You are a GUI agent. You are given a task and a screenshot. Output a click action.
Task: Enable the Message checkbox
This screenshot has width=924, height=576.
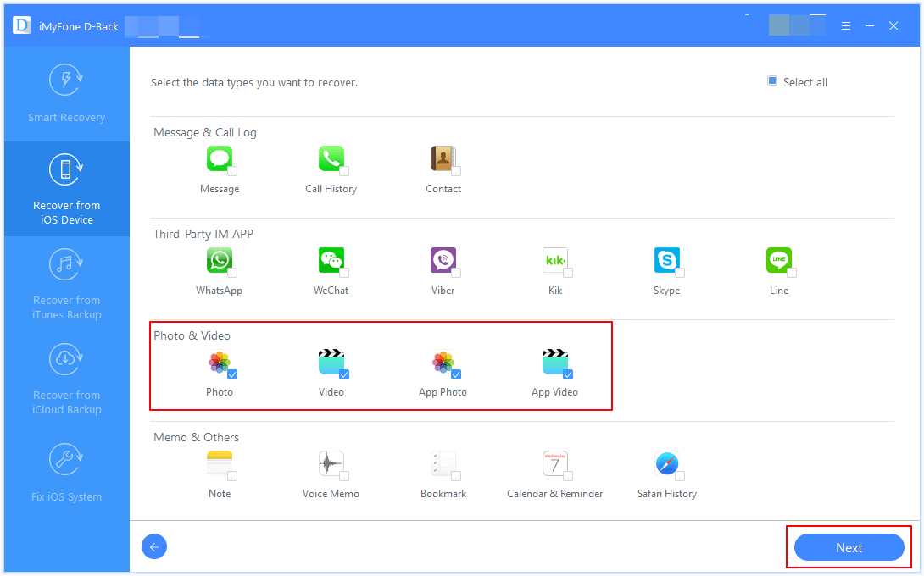[232, 171]
